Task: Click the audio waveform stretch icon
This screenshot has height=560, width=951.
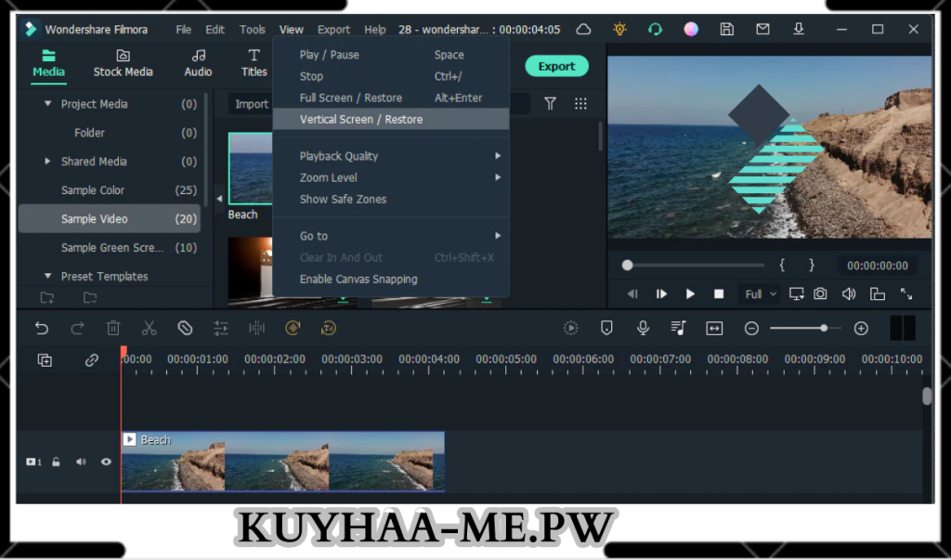Action: click(x=257, y=328)
